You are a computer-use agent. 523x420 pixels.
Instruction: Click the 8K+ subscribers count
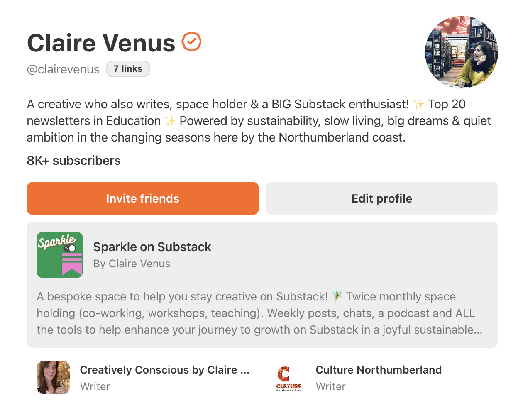[73, 161]
